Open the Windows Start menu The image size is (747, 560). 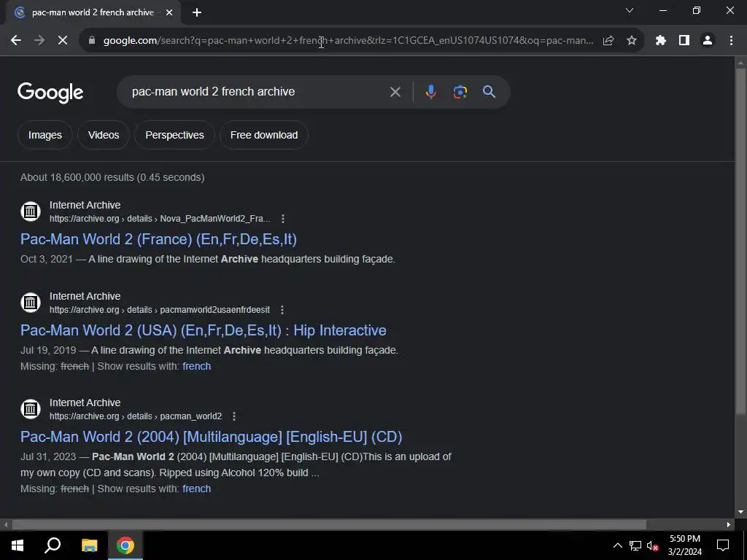pos(18,545)
